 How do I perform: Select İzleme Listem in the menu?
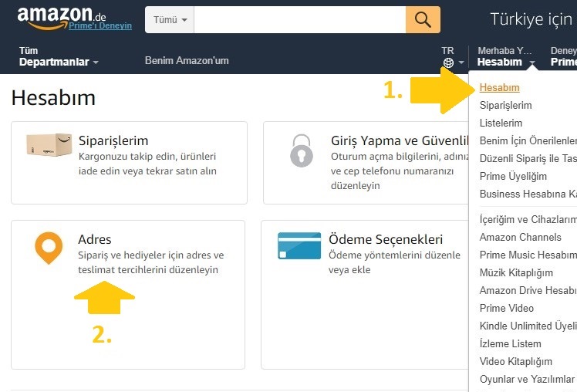click(510, 343)
